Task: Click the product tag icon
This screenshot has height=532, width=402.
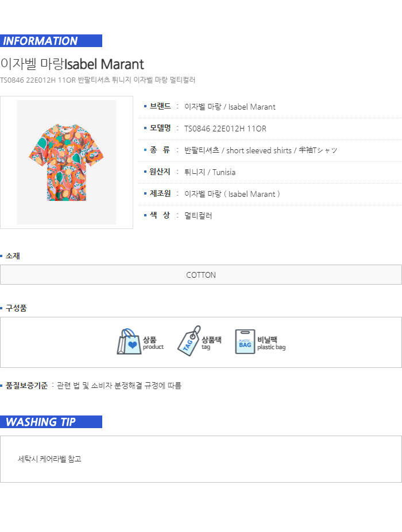Action: (188, 342)
